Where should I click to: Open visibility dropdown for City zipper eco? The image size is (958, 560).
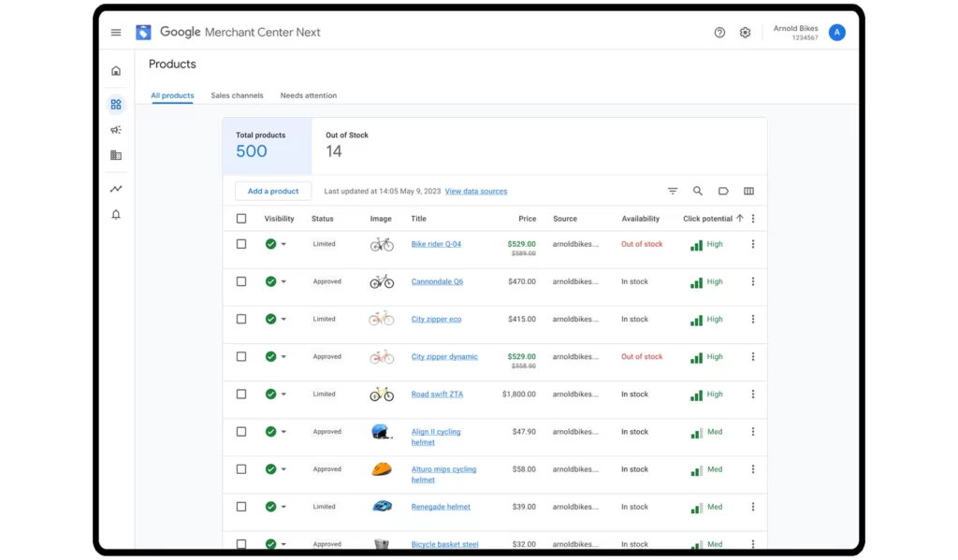[x=283, y=320]
